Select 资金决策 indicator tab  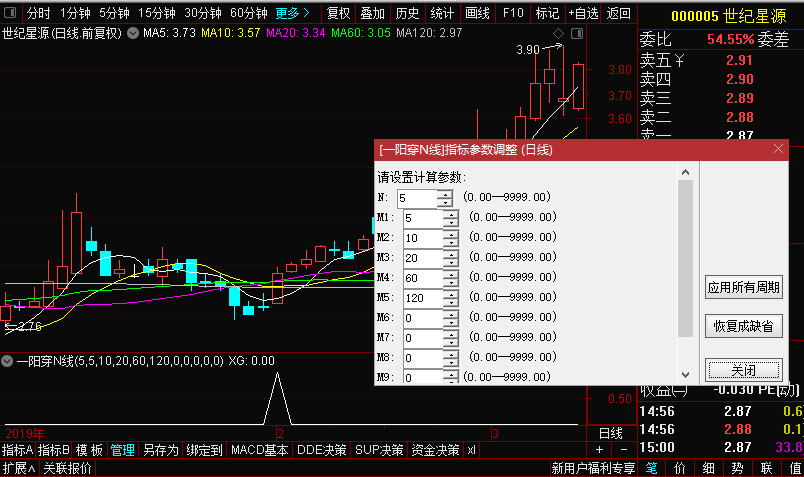435,450
